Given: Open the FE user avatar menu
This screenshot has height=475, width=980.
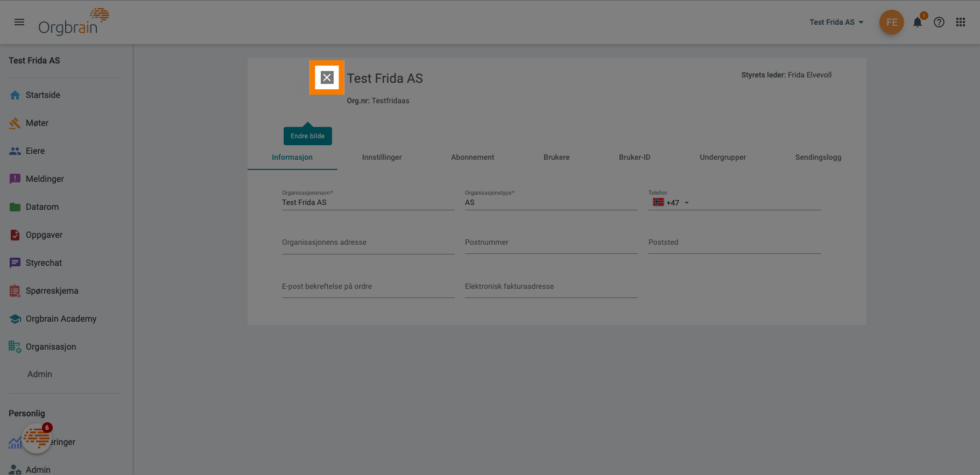Looking at the screenshot, I should (x=892, y=22).
